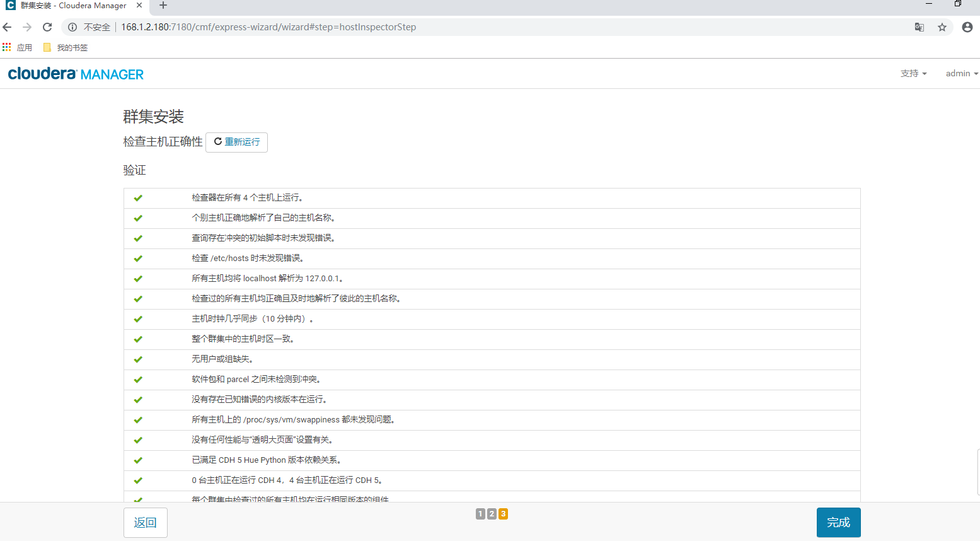Click the 验证 section heading
Viewport: 980px width, 541px height.
[x=134, y=170]
